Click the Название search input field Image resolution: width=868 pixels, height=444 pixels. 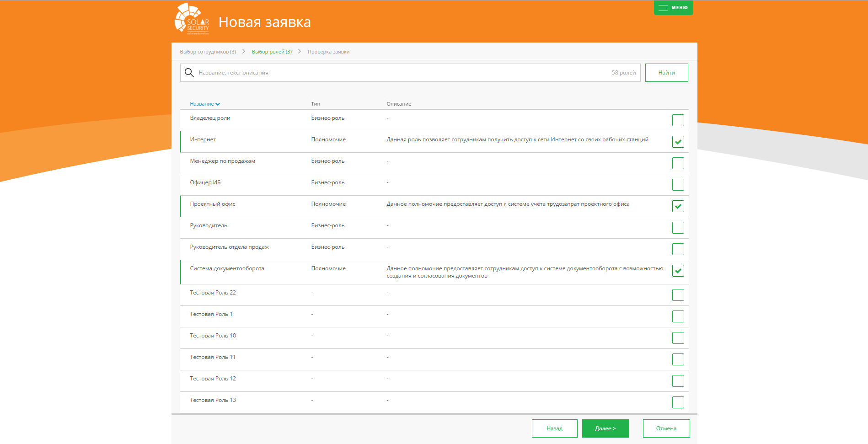point(402,73)
